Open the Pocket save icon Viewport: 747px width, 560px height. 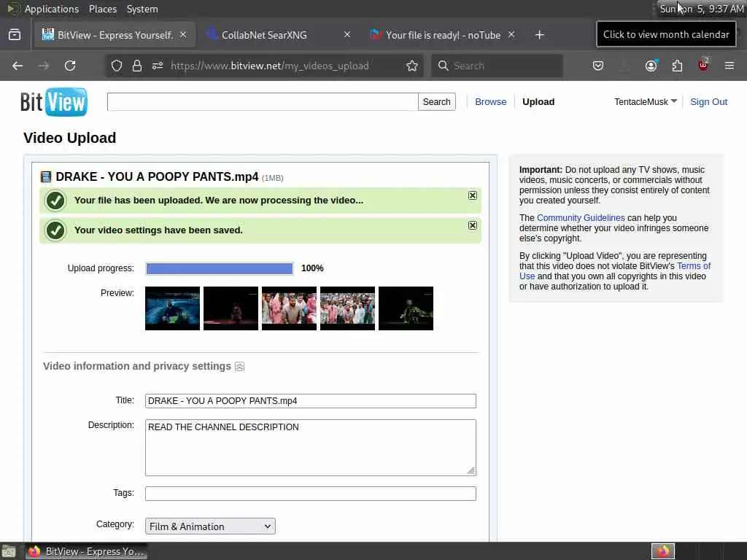pyautogui.click(x=598, y=66)
